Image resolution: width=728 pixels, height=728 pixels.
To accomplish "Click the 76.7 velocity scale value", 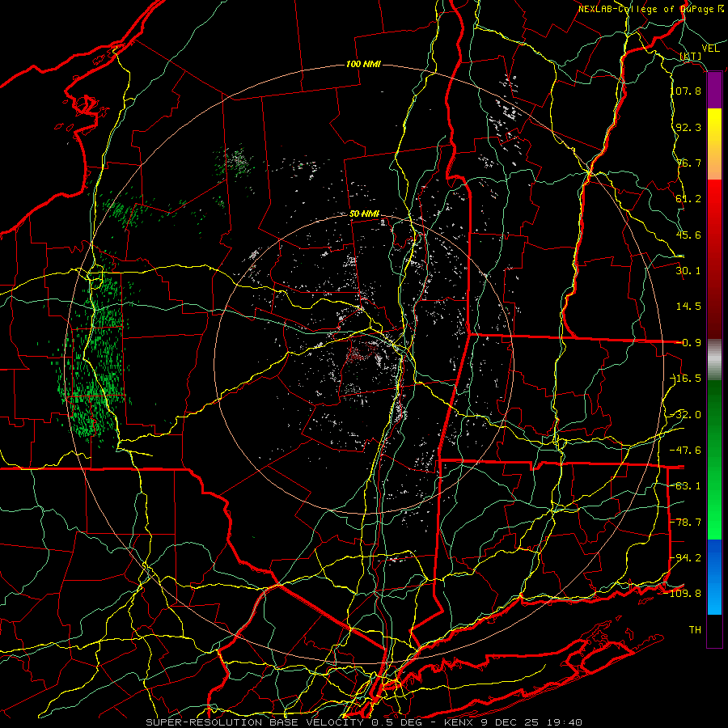I will click(688, 163).
